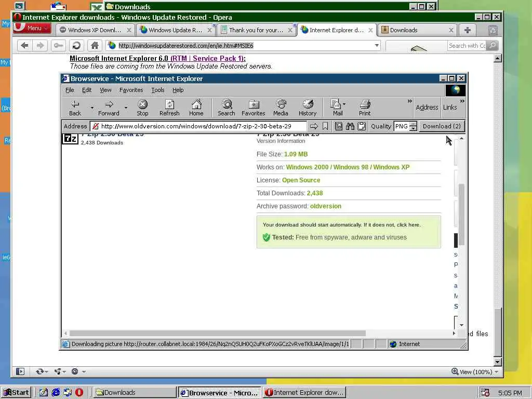Open the View menu in Internet Explorer
532x399 pixels.
pyautogui.click(x=105, y=90)
